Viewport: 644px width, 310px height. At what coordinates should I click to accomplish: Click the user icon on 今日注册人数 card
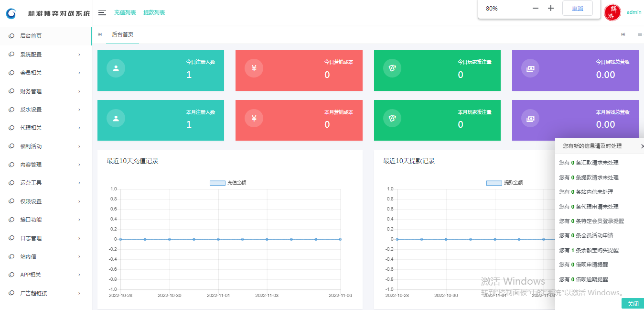click(116, 68)
